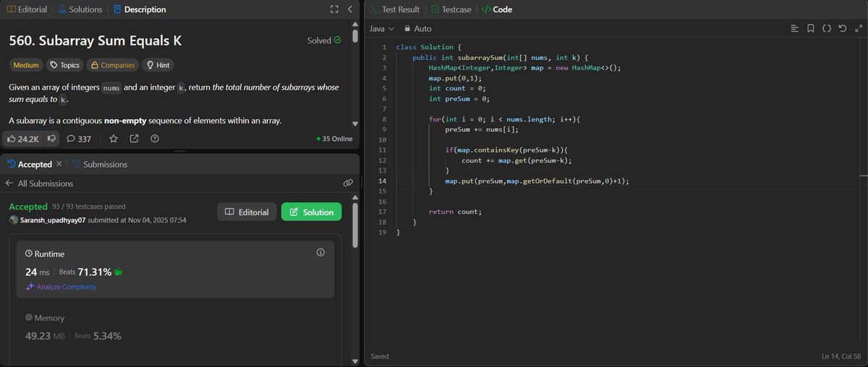Maximize the description panel with fullscreen icon

pos(333,9)
